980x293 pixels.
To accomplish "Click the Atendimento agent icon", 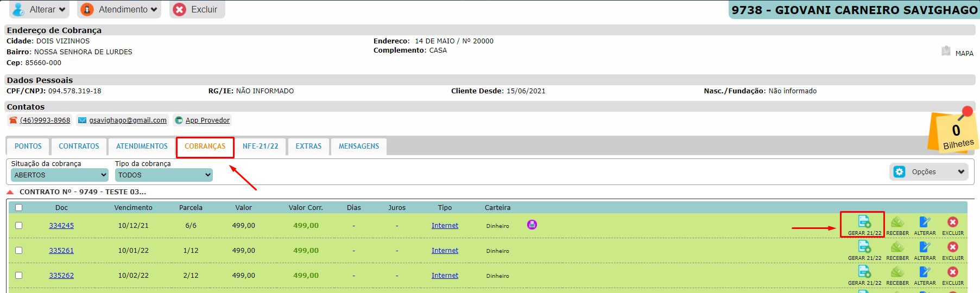I will click(87, 9).
